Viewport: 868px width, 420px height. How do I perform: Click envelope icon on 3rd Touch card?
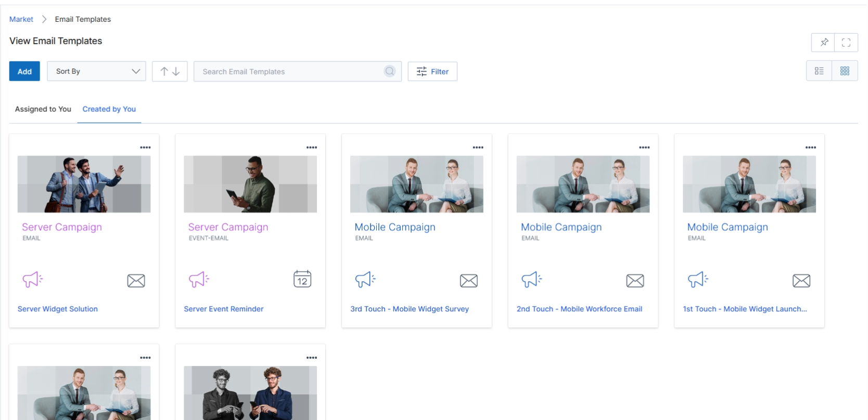point(469,281)
